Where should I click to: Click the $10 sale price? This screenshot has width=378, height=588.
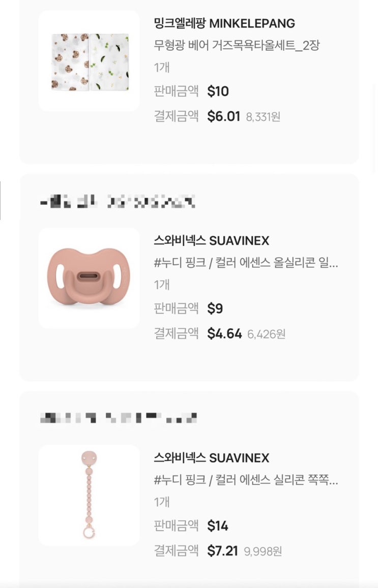[x=218, y=91]
